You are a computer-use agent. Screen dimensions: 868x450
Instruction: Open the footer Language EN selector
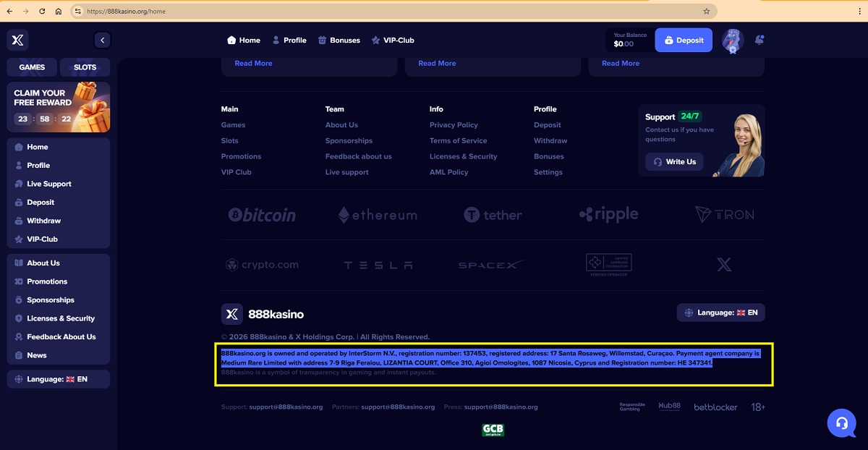720,313
